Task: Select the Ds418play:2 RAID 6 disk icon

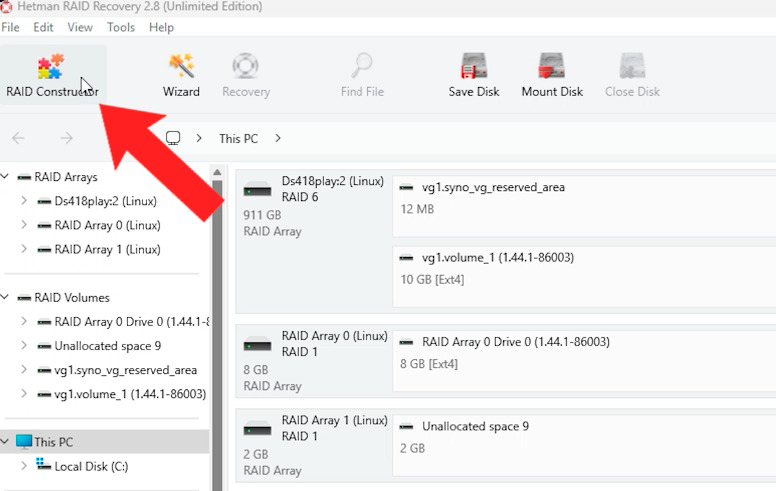Action: [x=257, y=190]
